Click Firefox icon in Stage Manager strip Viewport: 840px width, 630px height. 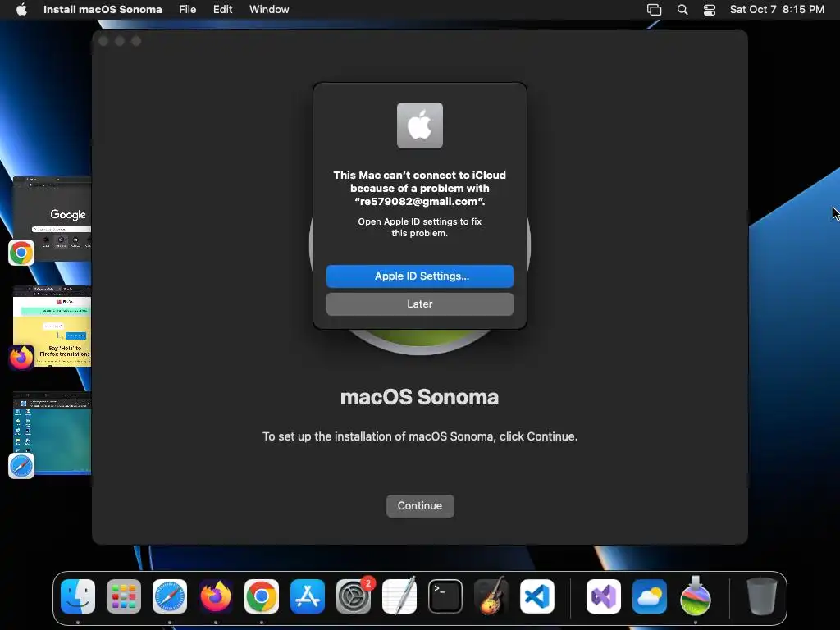click(21, 358)
